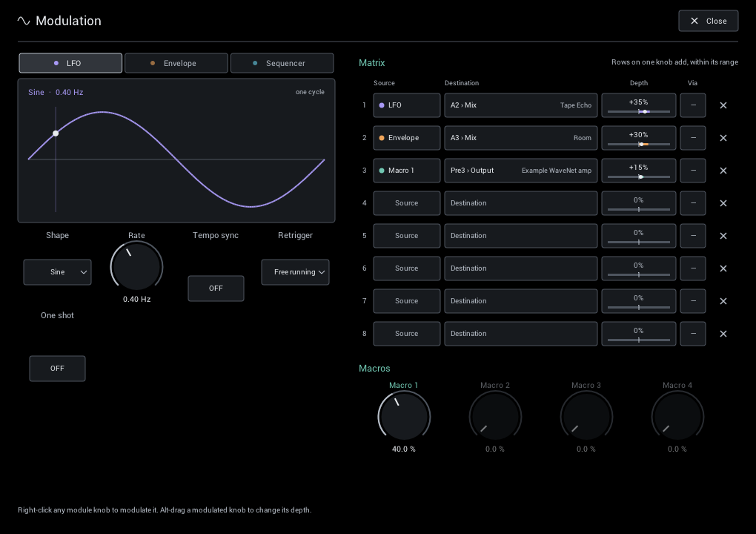756x534 pixels.
Task: Remove matrix row 3 Macro 1 routing
Action: [723, 171]
